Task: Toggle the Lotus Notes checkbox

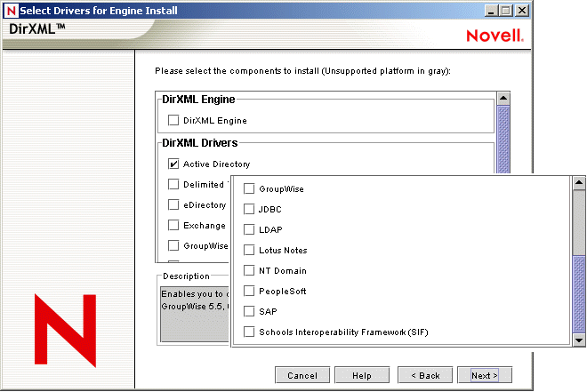Action: coord(249,250)
